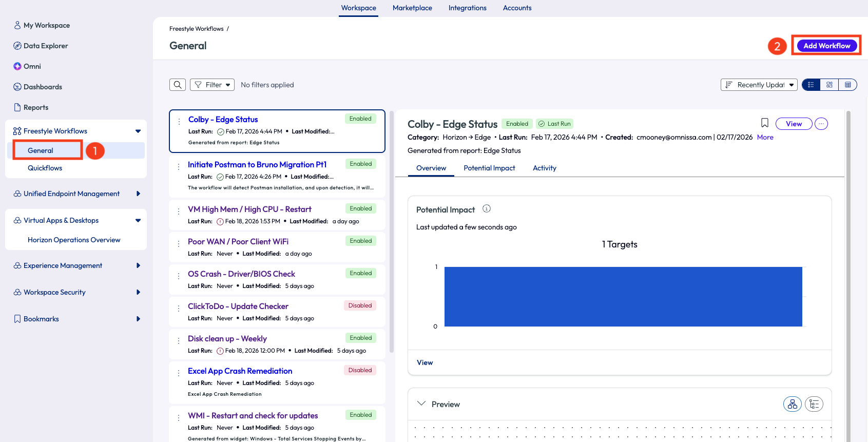This screenshot has height=442, width=868.
Task: Open the Filter dropdown
Action: click(x=212, y=85)
